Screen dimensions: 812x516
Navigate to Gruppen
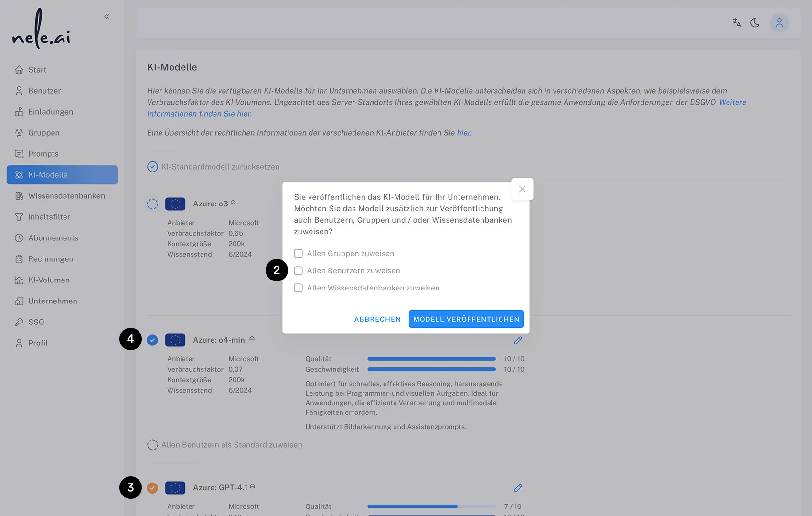click(x=62, y=133)
